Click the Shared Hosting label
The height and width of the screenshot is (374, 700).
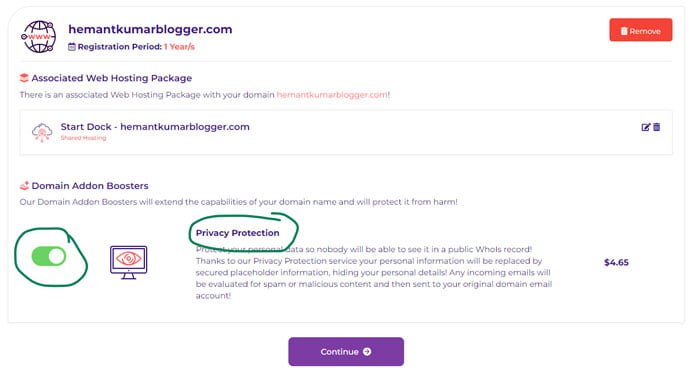coord(83,138)
